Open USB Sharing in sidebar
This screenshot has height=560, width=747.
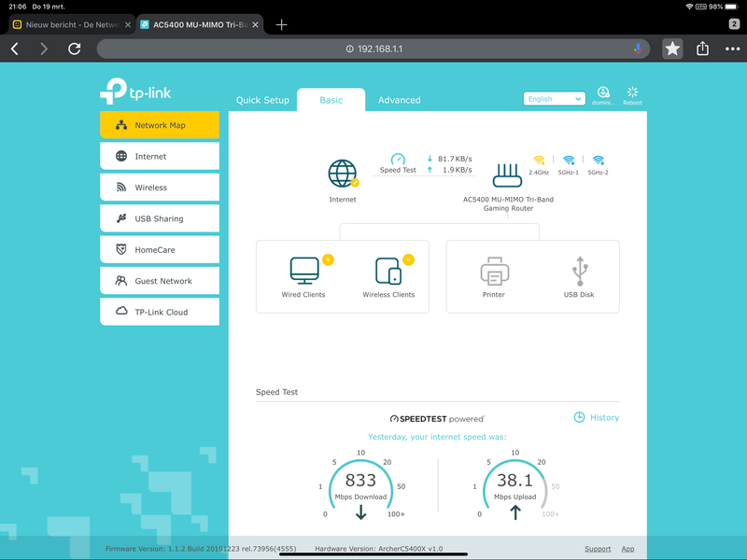pyautogui.click(x=160, y=218)
